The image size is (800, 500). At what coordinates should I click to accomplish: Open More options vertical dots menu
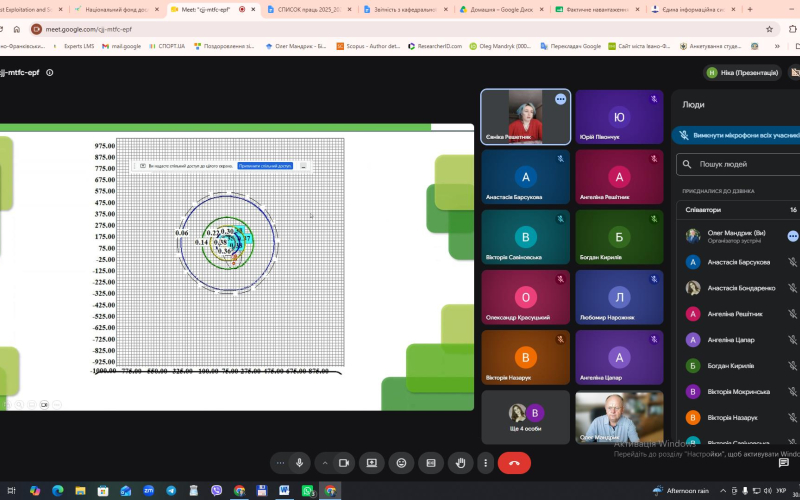485,463
